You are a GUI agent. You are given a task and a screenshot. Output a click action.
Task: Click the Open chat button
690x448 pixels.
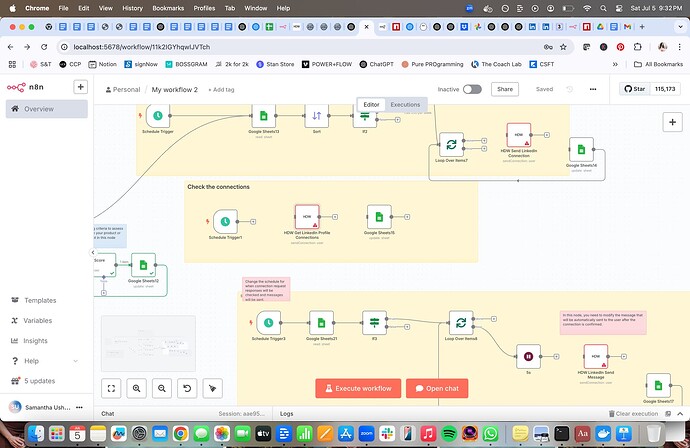(x=437, y=388)
